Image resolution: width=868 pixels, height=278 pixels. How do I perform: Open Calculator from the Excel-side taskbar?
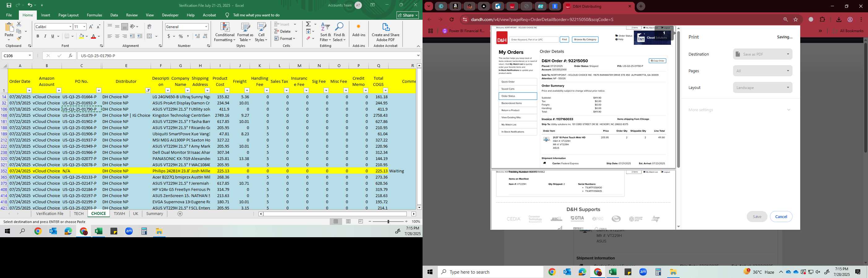[144, 231]
